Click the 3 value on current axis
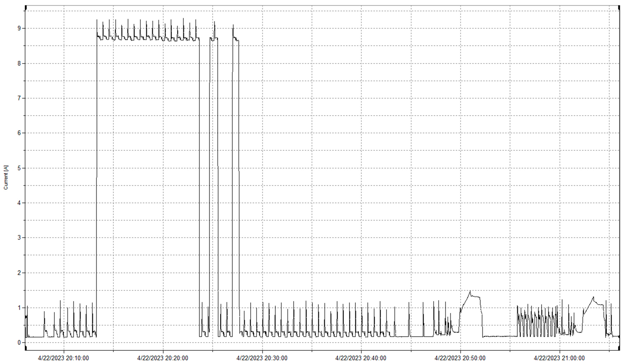This screenshot has height=364, width=623. pos(19,238)
